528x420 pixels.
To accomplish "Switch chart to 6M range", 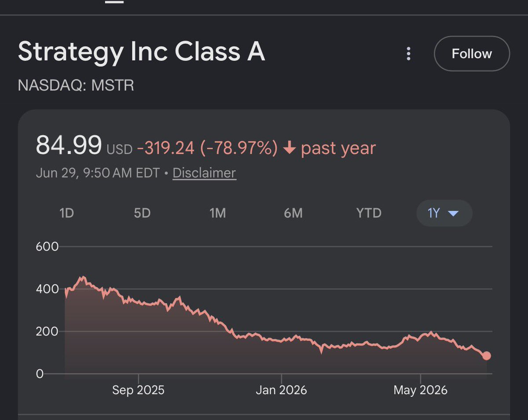I will [x=293, y=213].
